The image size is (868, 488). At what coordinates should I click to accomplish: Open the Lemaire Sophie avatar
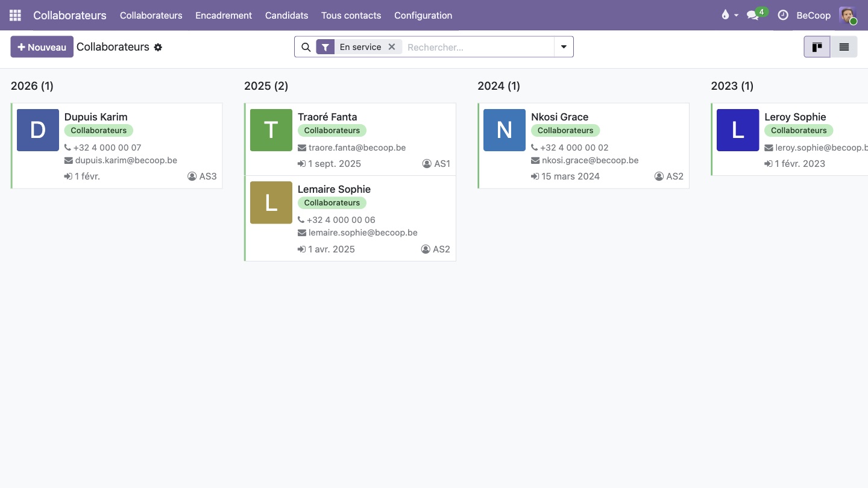coord(271,202)
